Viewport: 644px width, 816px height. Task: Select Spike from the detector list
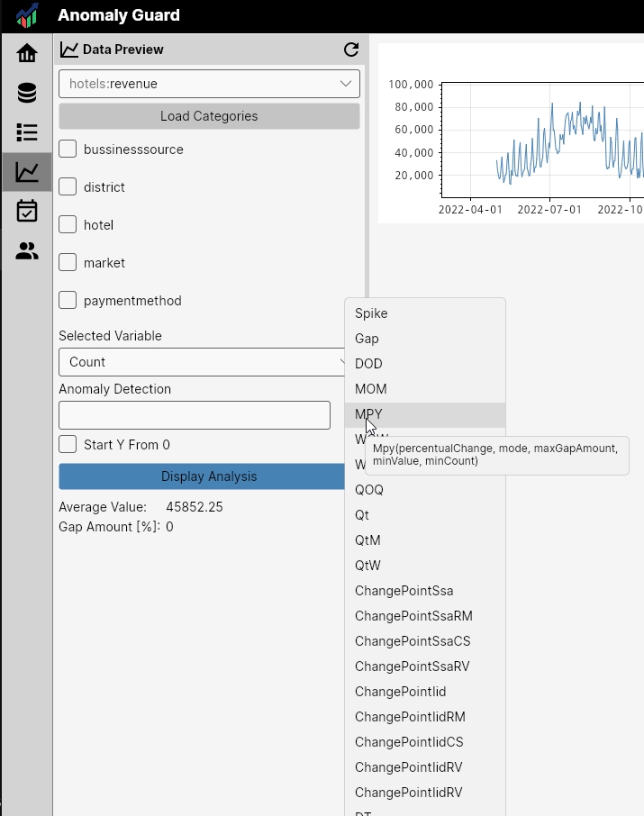click(x=425, y=313)
